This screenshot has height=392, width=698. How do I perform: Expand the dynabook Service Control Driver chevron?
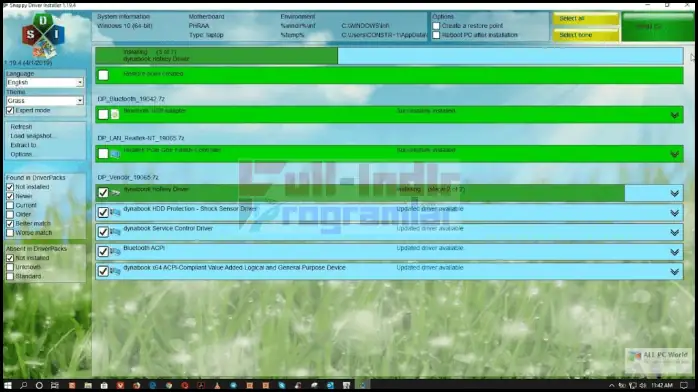(674, 233)
